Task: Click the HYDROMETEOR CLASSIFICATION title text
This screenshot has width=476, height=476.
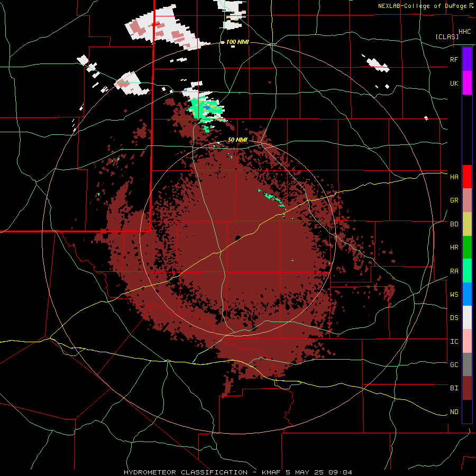Action: pos(186,472)
